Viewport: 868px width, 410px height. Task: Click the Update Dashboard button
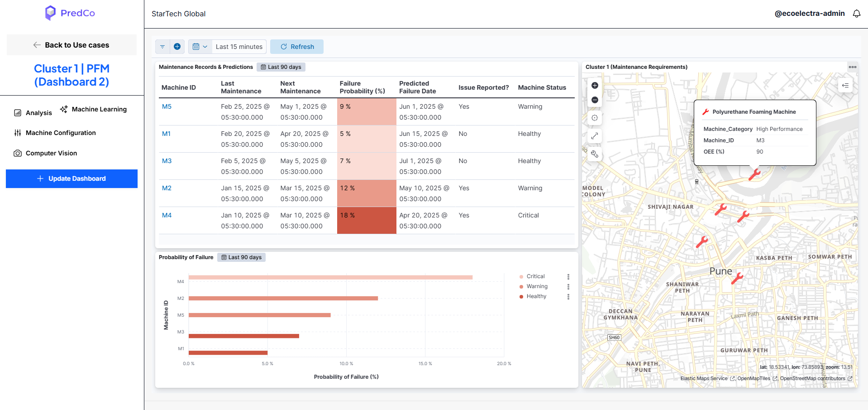(72, 178)
